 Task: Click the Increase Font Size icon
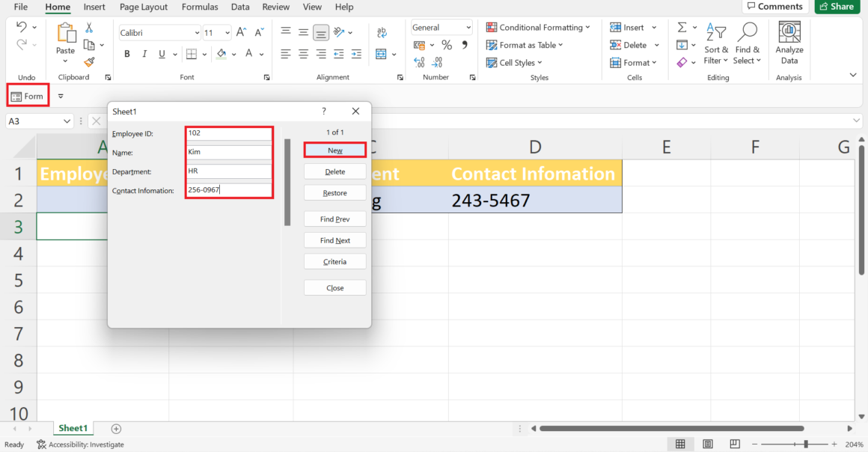tap(240, 32)
